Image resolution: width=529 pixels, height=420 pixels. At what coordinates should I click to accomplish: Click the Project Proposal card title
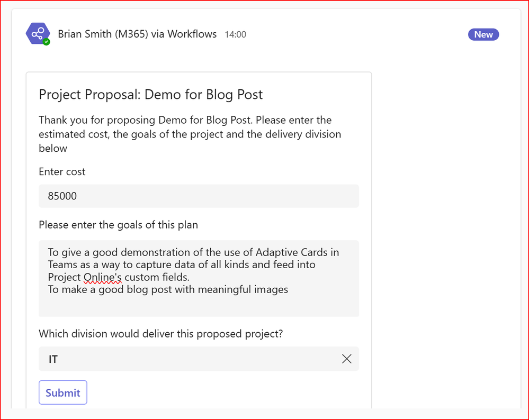(x=150, y=94)
